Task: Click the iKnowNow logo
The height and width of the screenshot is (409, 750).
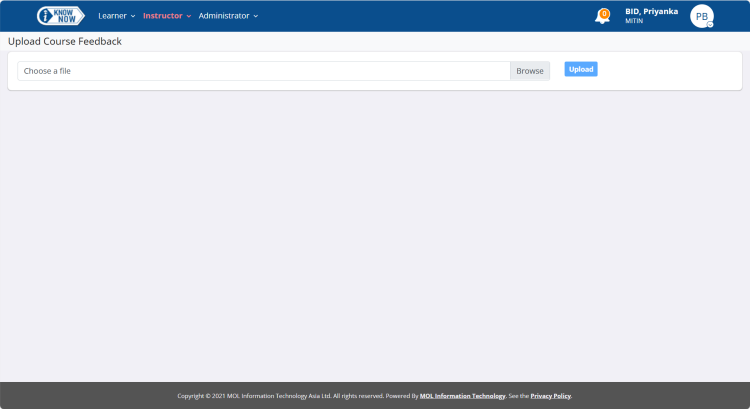Action: [x=60, y=16]
